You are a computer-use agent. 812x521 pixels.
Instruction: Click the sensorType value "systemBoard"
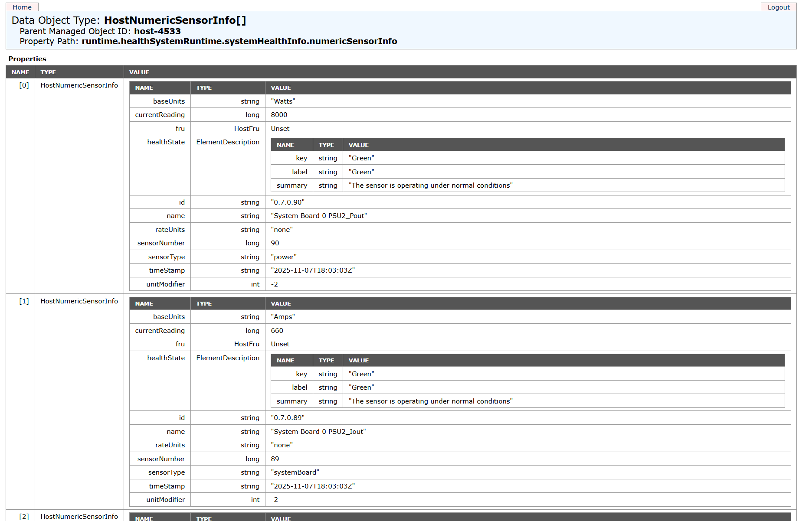(295, 472)
